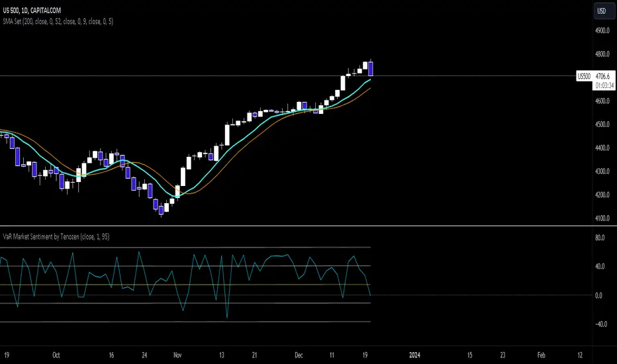Image resolution: width=617 pixels, height=364 pixels.
Task: Click the 01:03:34 countdown timer
Action: 604,85
